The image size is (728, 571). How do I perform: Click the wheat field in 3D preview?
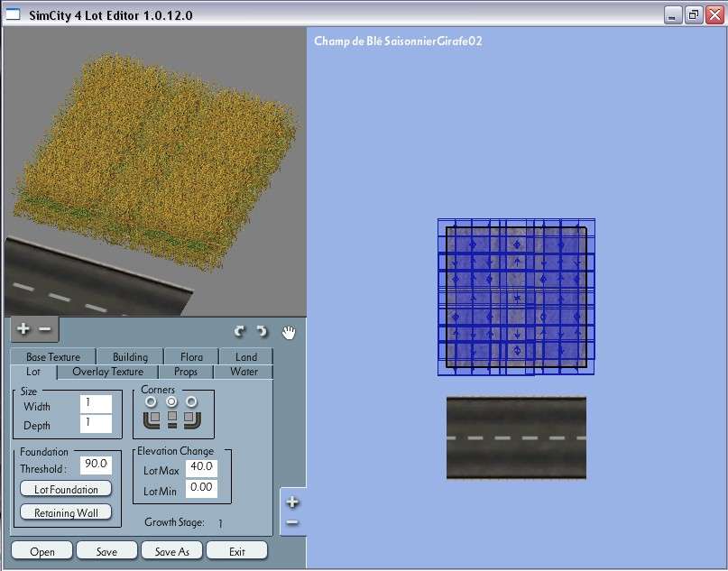tap(155, 161)
